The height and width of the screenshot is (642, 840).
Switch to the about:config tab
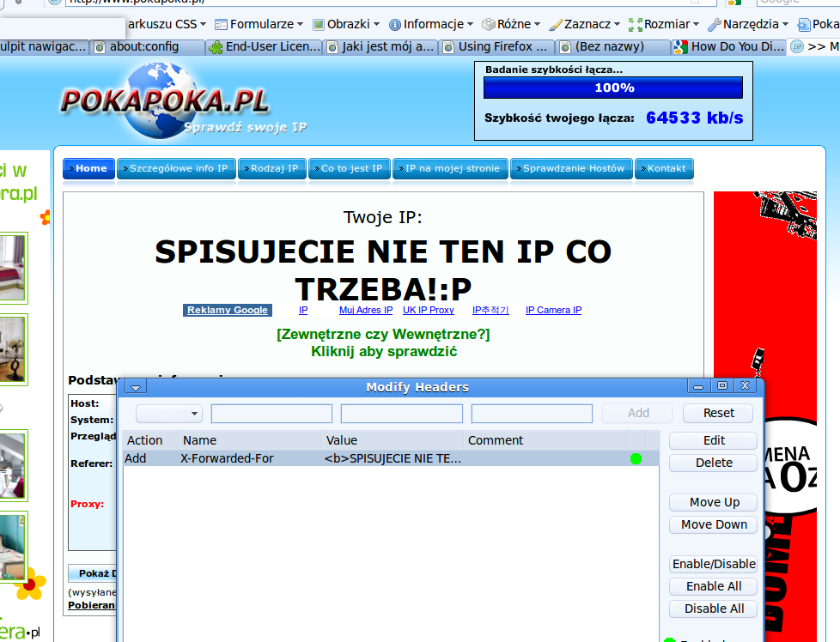click(x=149, y=47)
